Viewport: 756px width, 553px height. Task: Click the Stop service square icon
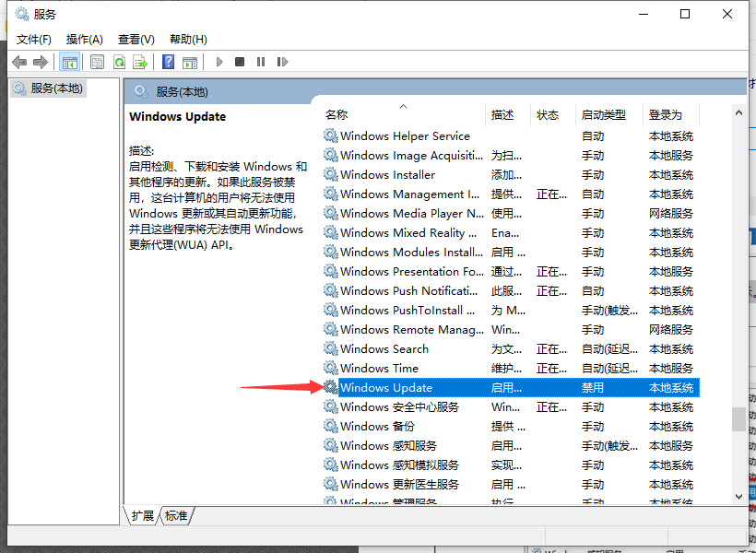pos(240,62)
